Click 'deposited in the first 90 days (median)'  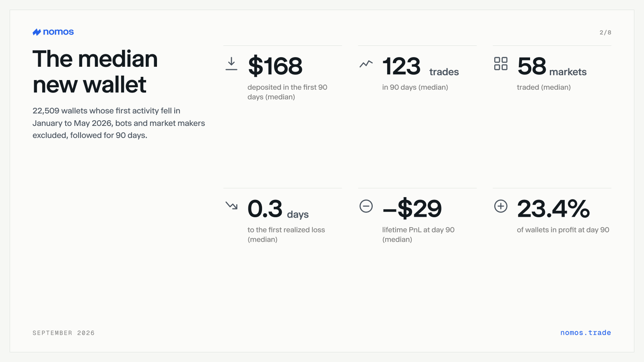click(x=287, y=92)
